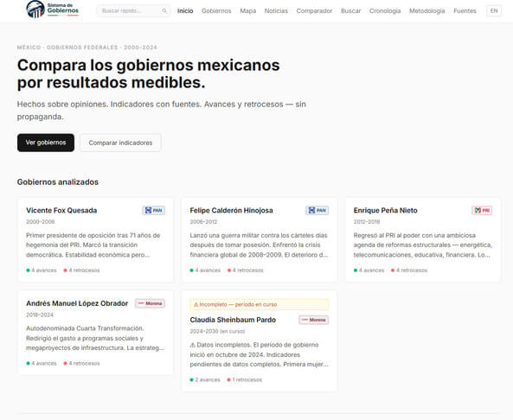This screenshot has width=513, height=420.
Task: Click the 4 retrocesos text on López Obrador card
Action: (84, 363)
